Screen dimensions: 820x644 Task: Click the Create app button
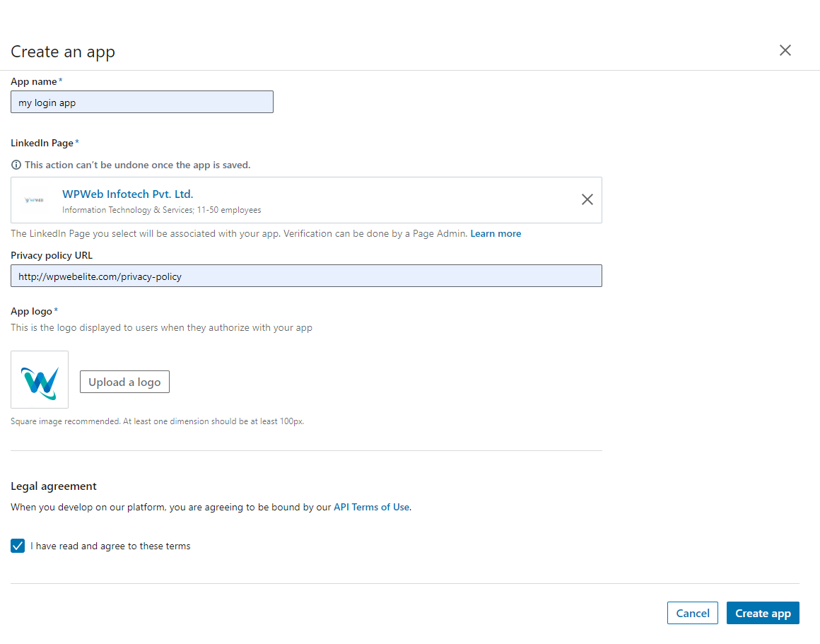click(763, 613)
